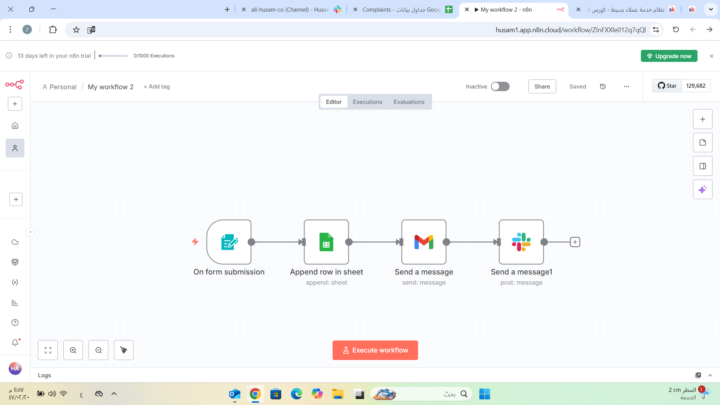Open workflow history clock icon

click(603, 86)
